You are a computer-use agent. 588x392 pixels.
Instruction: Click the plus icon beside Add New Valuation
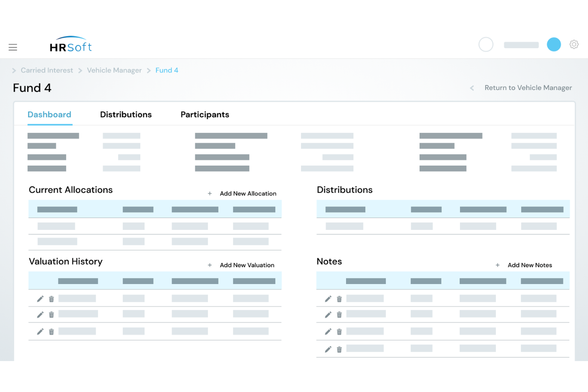(x=210, y=265)
